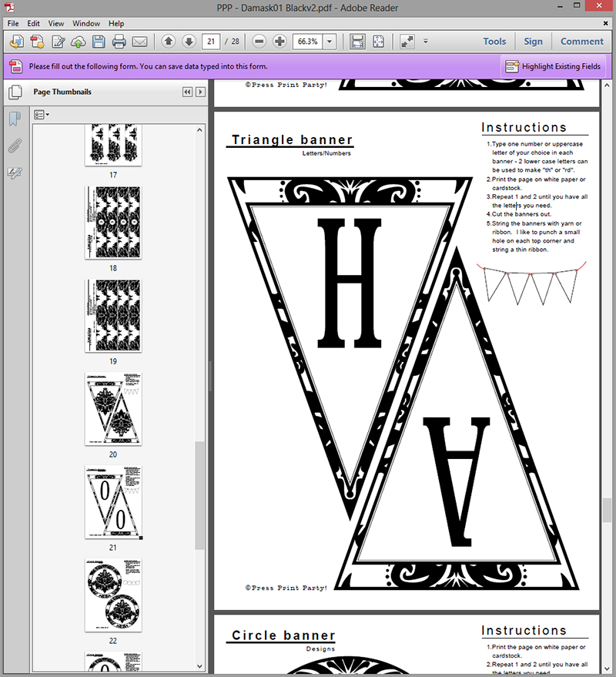Open the Help menu
Image resolution: width=616 pixels, height=677 pixels.
116,23
